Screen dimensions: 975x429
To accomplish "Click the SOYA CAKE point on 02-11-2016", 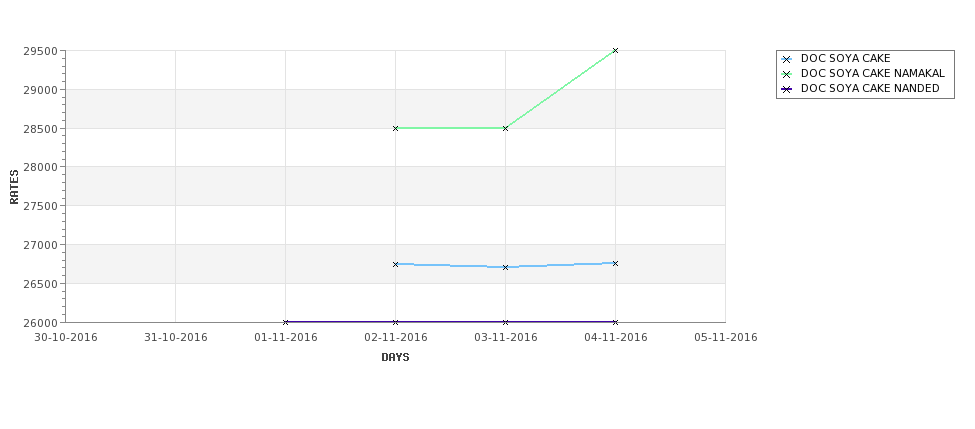I will point(395,264).
